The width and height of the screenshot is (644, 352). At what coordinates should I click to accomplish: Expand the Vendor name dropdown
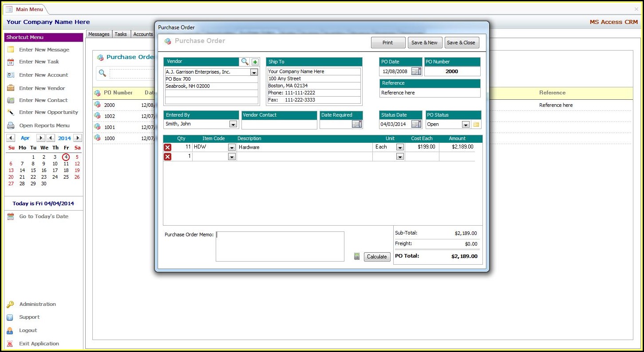(x=254, y=72)
